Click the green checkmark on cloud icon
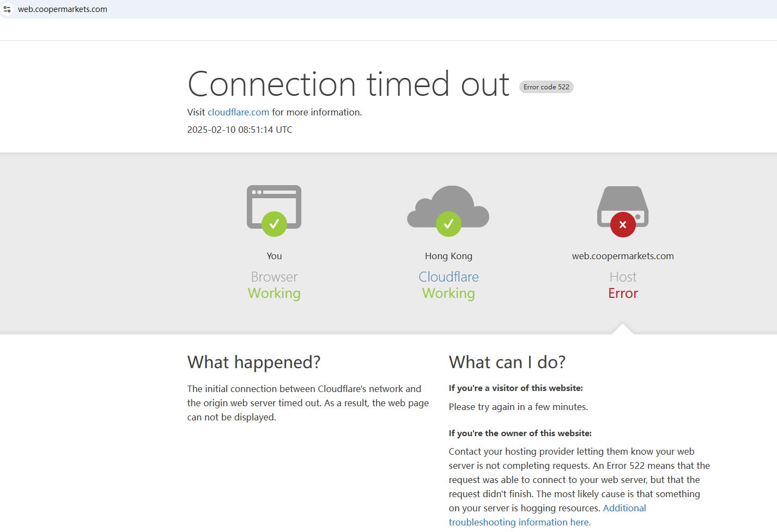The height and width of the screenshot is (532, 777). pos(448,224)
